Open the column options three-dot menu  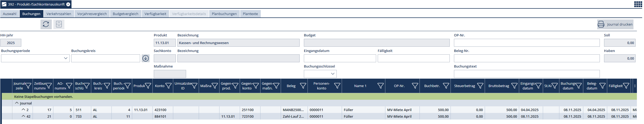coord(635,86)
